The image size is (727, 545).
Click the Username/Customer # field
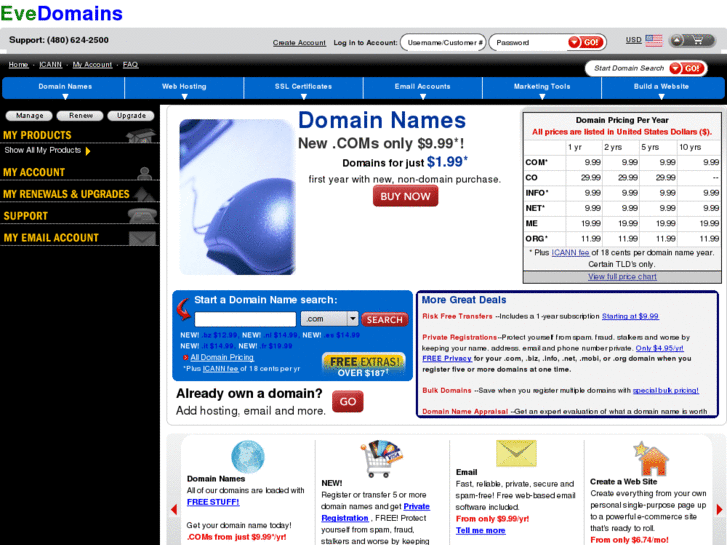[x=443, y=43]
